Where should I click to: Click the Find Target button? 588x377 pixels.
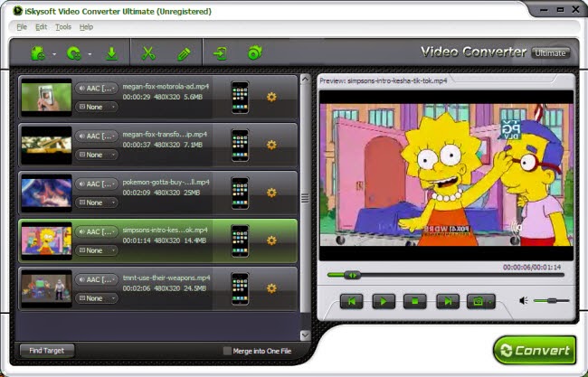coord(47,351)
